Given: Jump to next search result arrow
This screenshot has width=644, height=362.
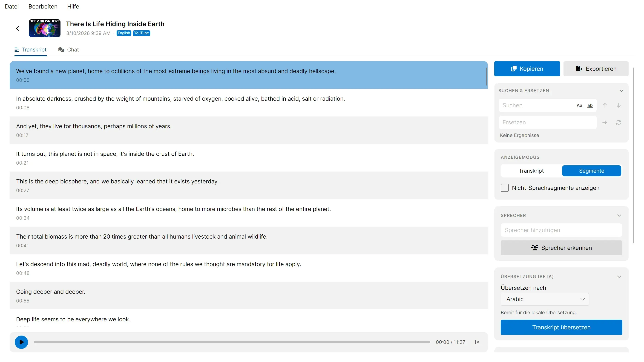Looking at the screenshot, I should [618, 105].
